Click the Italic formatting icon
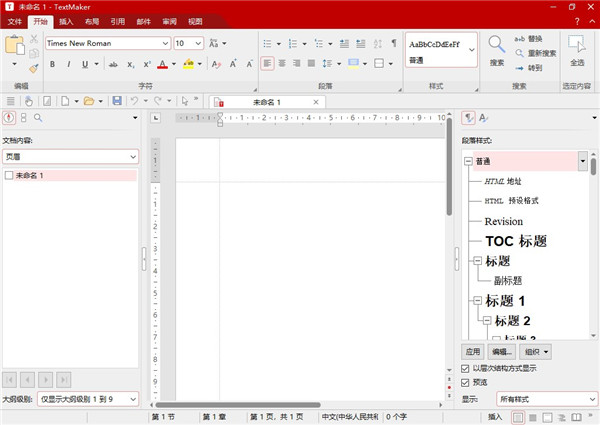 (x=68, y=64)
